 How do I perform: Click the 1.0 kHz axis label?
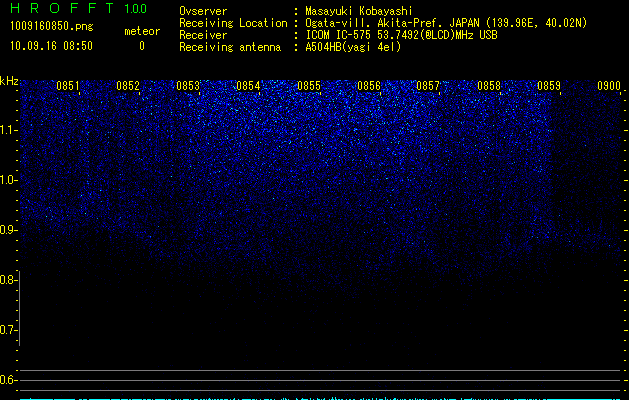point(8,180)
